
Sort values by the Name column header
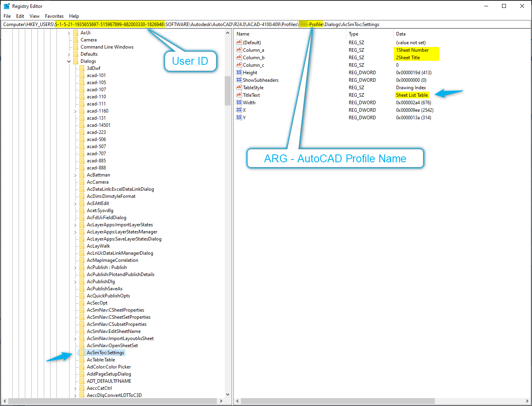(x=290, y=34)
